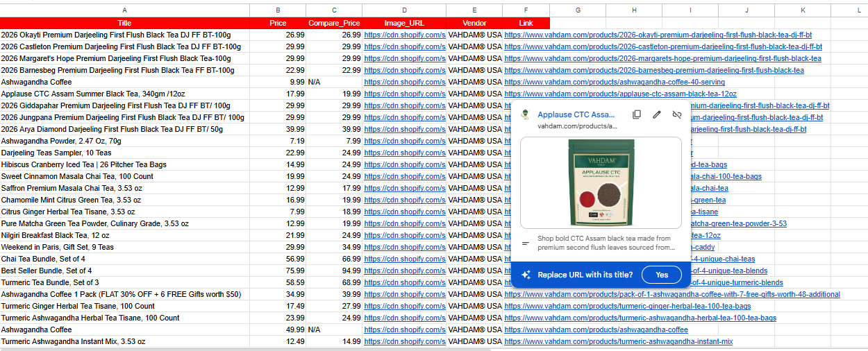The image size is (868, 351).
Task: Open the 2026-barnesbeg-premium-darjeeling product link
Action: 654,70
